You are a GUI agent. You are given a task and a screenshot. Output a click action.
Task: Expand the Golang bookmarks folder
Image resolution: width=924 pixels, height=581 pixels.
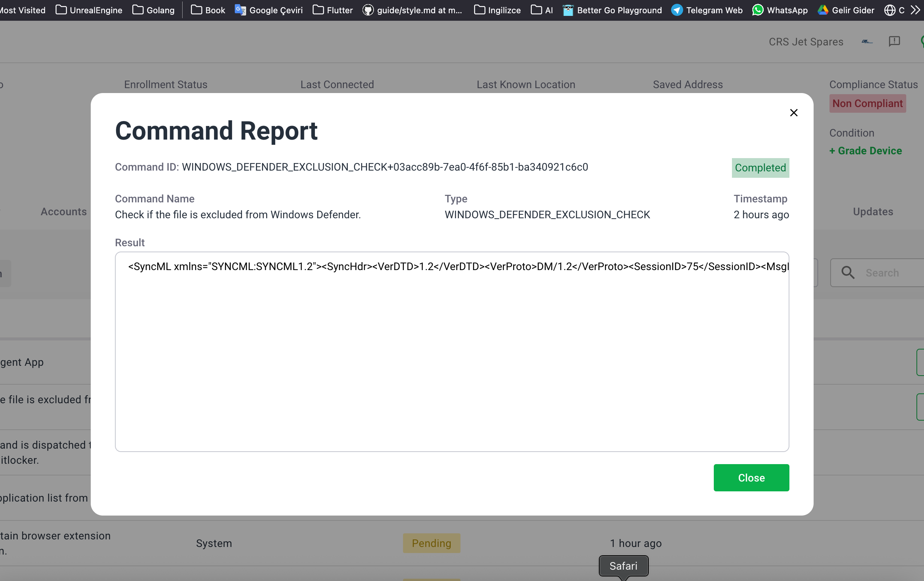[x=153, y=10]
